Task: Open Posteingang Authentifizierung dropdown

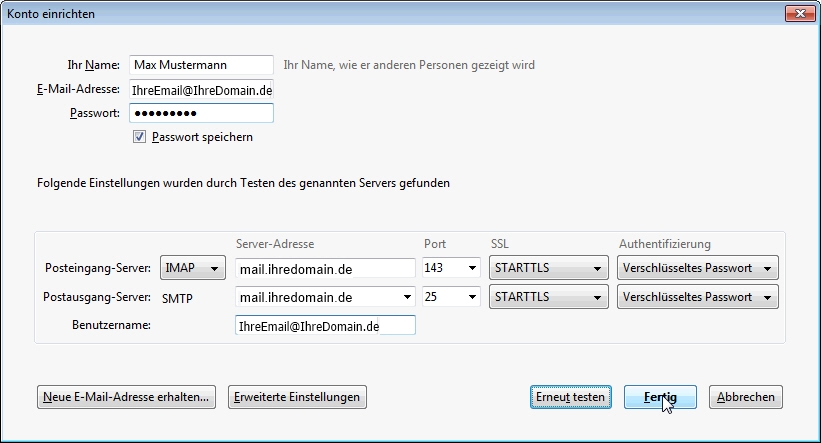Action: tap(697, 268)
